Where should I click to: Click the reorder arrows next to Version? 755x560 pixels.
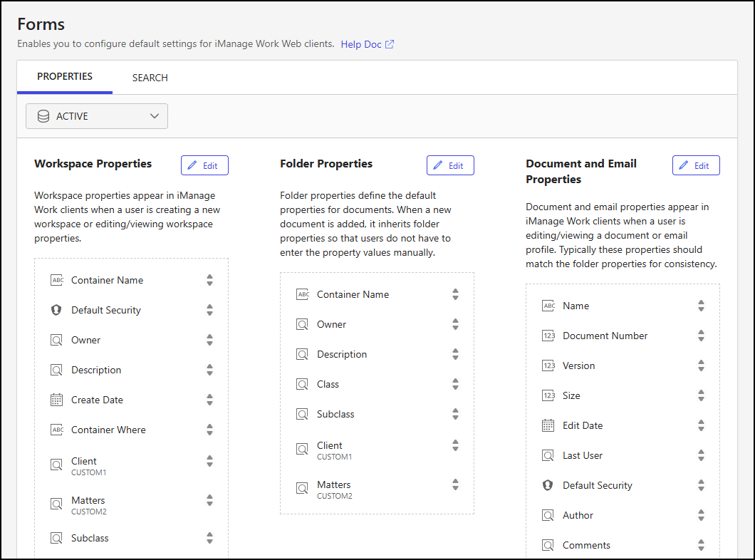[x=702, y=365]
